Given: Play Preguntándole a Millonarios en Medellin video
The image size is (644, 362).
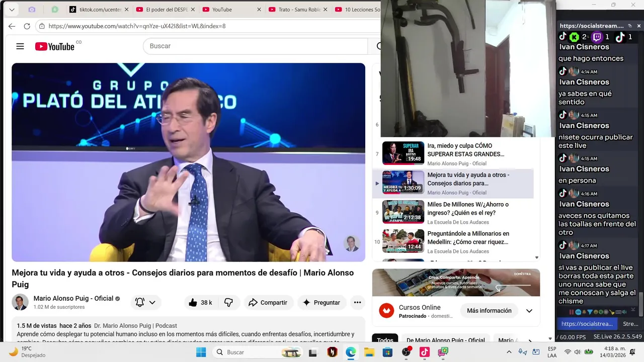Looking at the screenshot, I should [453, 242].
